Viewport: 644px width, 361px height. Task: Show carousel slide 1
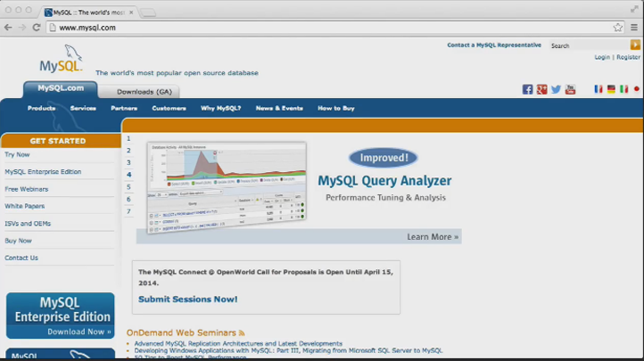click(128, 139)
